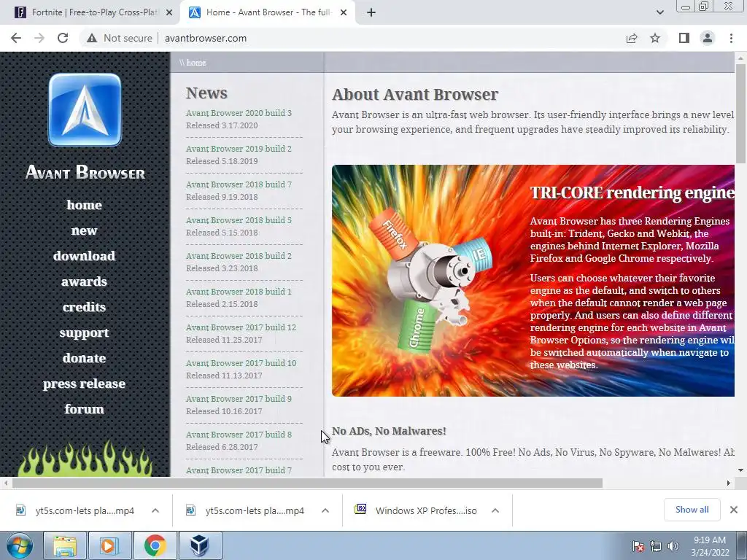747x560 pixels.
Task: Click the volume speaker tray icon
Action: [673, 546]
